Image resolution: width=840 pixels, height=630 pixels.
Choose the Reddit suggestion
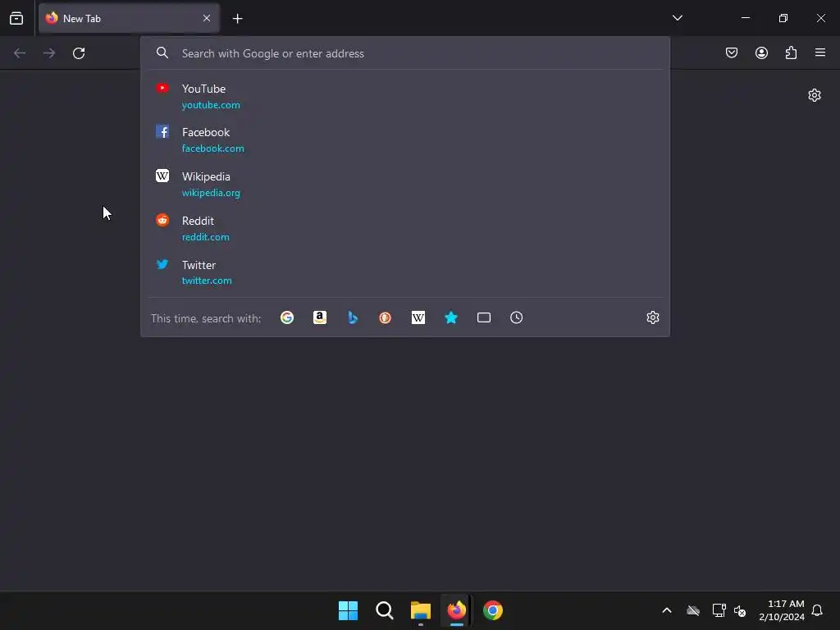tap(405, 228)
